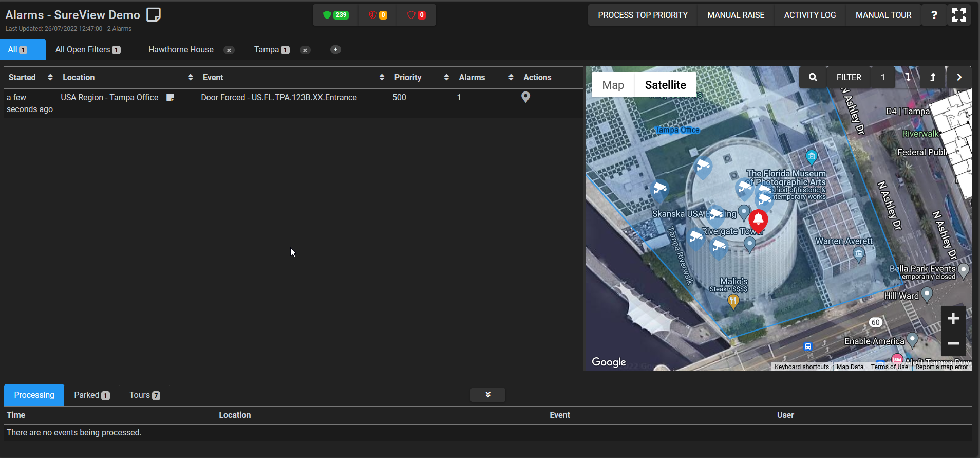Start a MANUAL TOUR
Viewport: 980px width, 458px height.
pos(883,15)
